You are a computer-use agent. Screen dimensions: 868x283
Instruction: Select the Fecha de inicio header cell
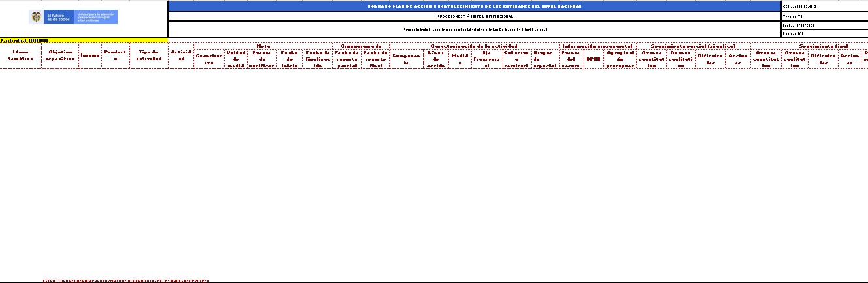pos(289,59)
